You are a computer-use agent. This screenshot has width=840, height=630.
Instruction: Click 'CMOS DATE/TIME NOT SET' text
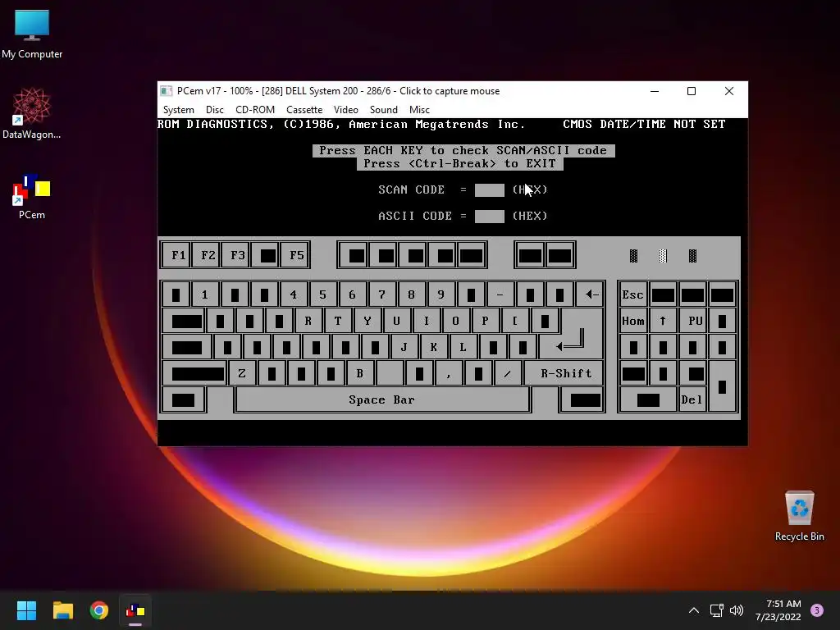pyautogui.click(x=644, y=125)
